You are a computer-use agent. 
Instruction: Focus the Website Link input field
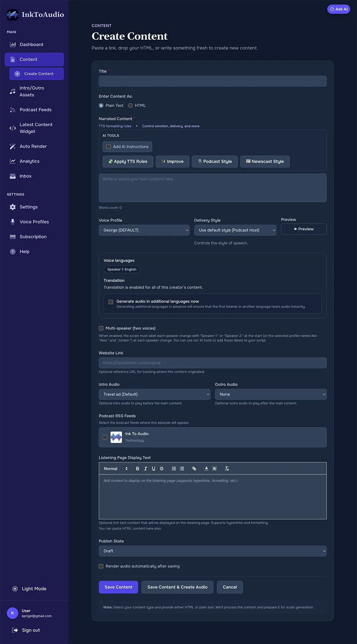coord(213,363)
